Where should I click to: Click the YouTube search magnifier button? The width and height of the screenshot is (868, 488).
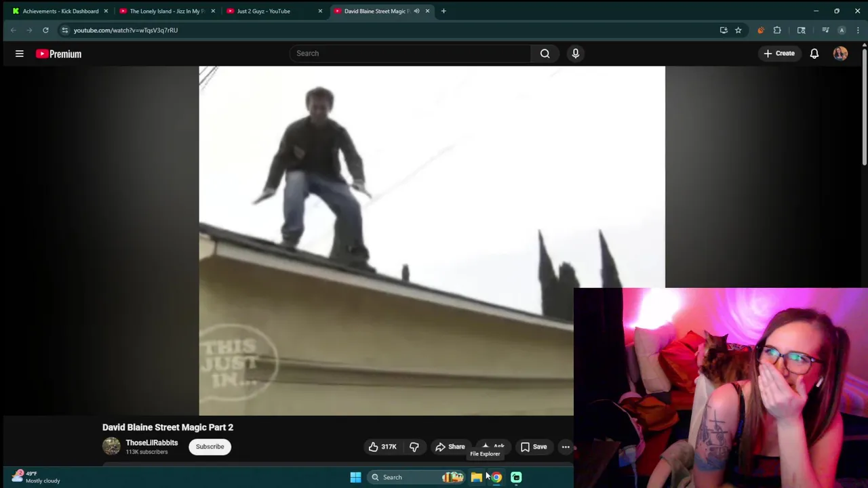[x=545, y=54]
